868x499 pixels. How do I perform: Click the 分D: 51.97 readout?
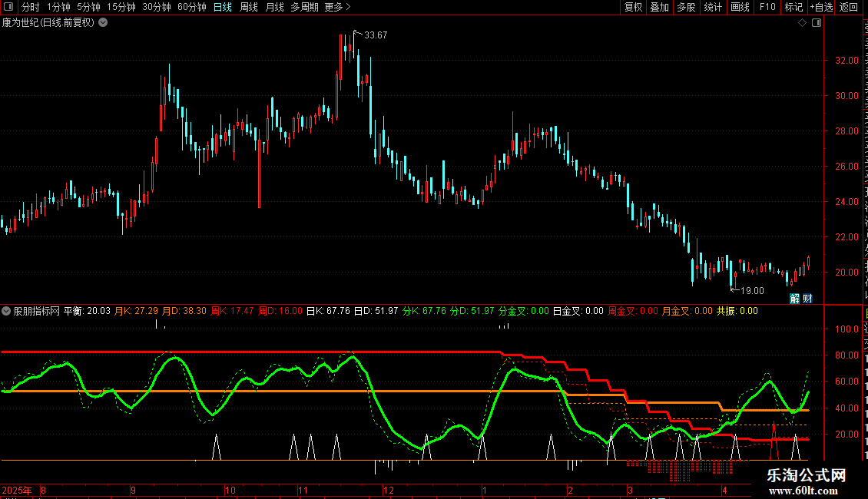472,311
